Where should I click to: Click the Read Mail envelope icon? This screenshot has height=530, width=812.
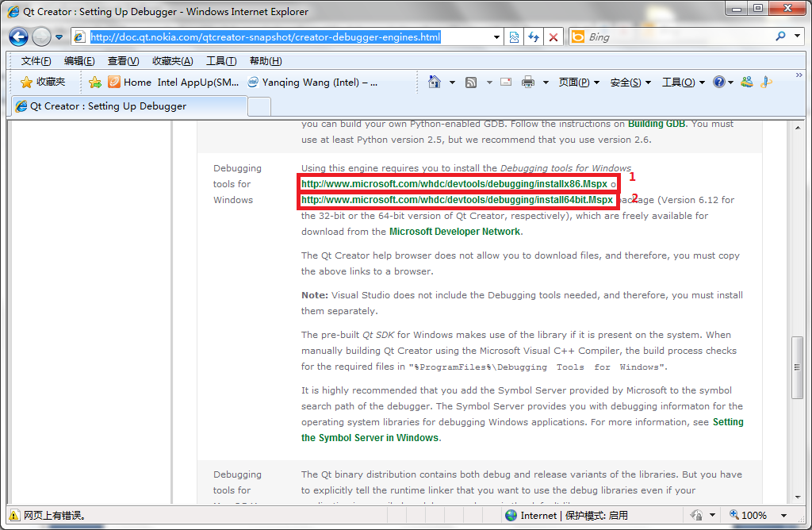tap(506, 82)
